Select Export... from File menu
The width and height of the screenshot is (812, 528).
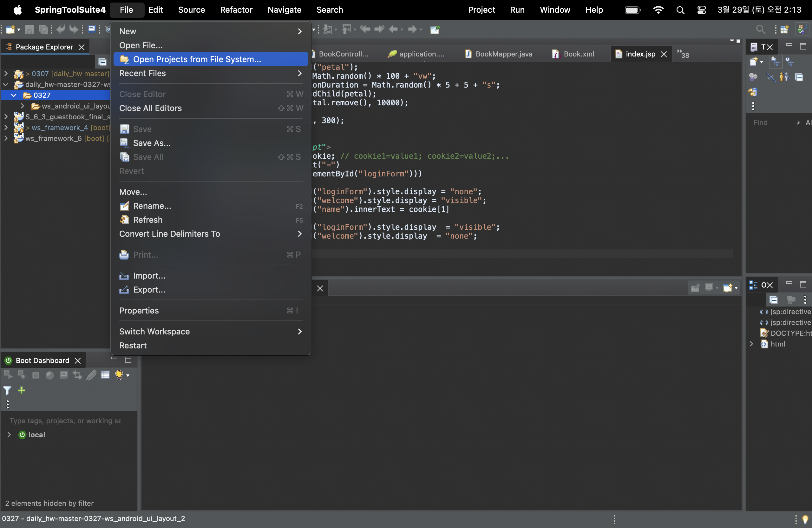[x=211, y=290]
